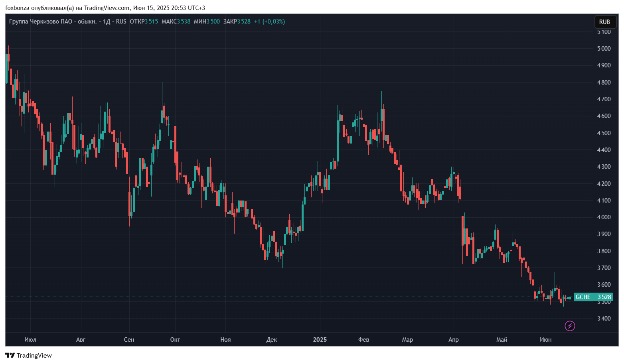Click the 4 300 price axis label
This screenshot has width=624, height=364.
pyautogui.click(x=604, y=167)
